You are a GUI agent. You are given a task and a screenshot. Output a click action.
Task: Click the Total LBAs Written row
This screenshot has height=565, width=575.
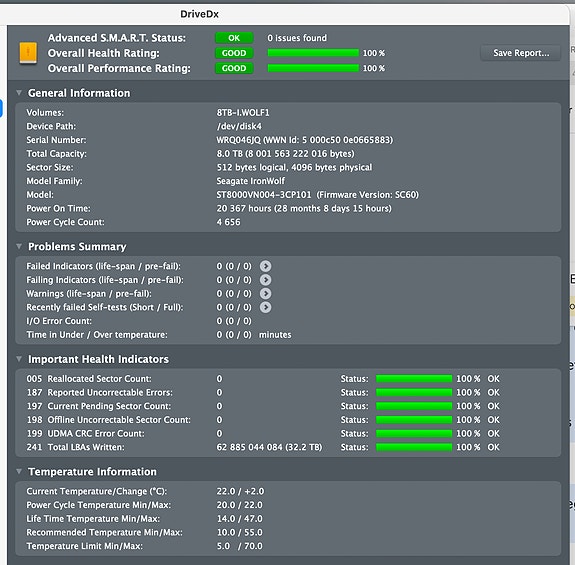pos(288,447)
